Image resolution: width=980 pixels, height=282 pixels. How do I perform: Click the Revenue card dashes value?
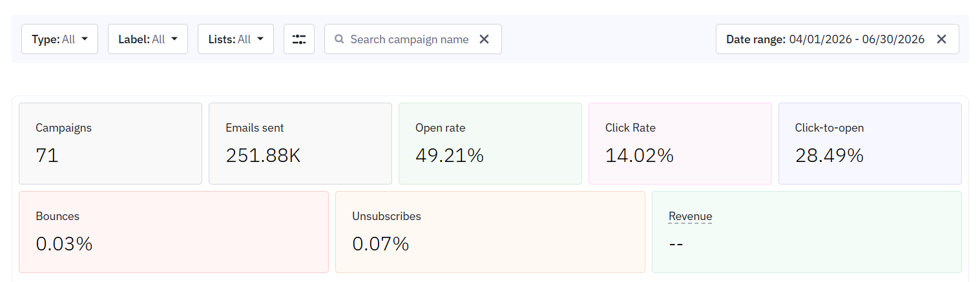[x=676, y=244]
